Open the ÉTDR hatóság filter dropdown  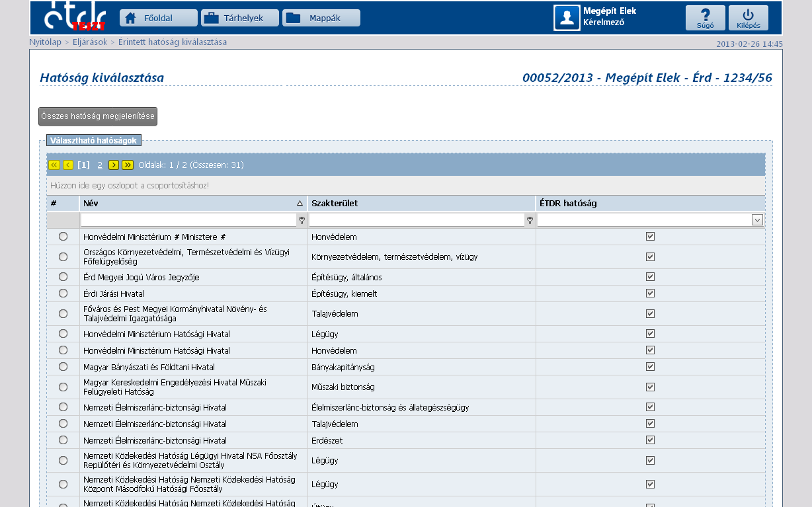tap(757, 220)
